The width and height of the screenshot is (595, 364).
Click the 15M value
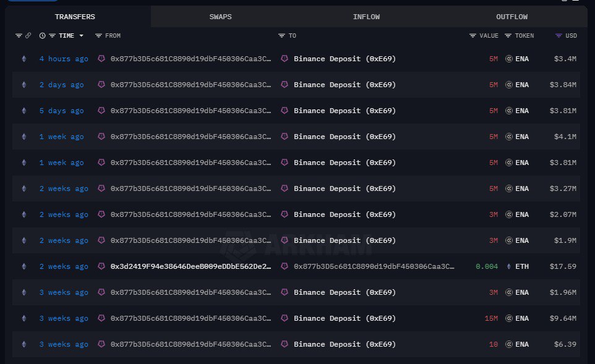click(491, 318)
